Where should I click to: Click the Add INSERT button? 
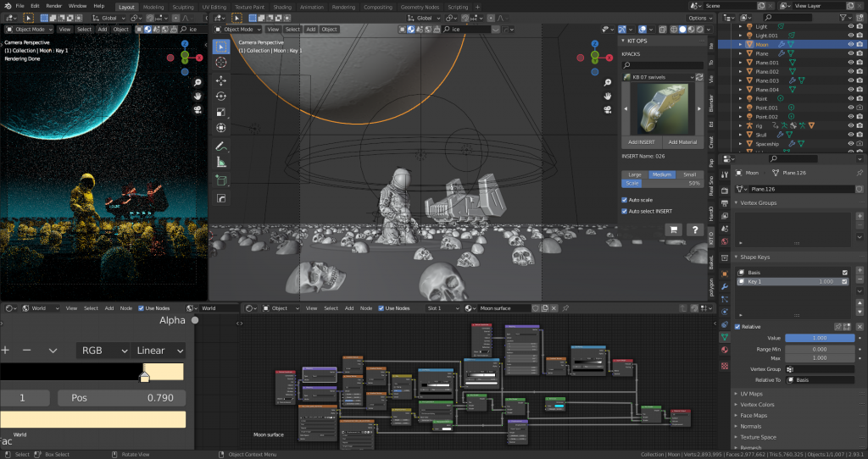point(641,141)
